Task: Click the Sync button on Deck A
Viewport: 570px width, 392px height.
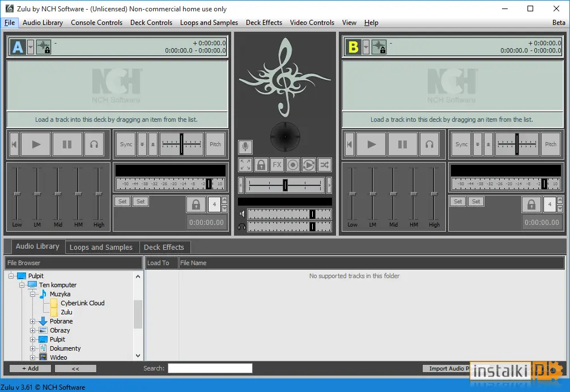Action: [126, 144]
